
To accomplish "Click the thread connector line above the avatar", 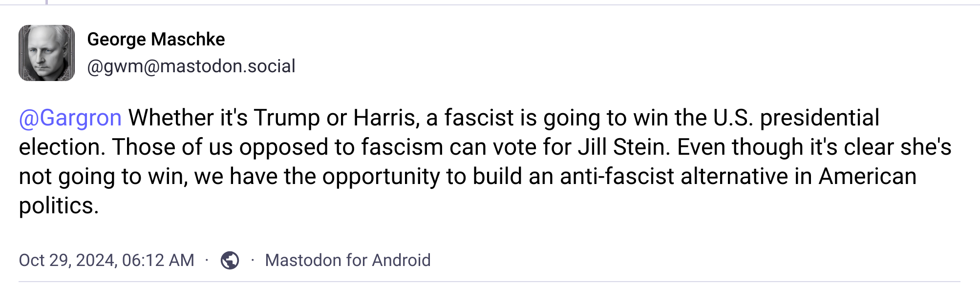I will point(47,2).
